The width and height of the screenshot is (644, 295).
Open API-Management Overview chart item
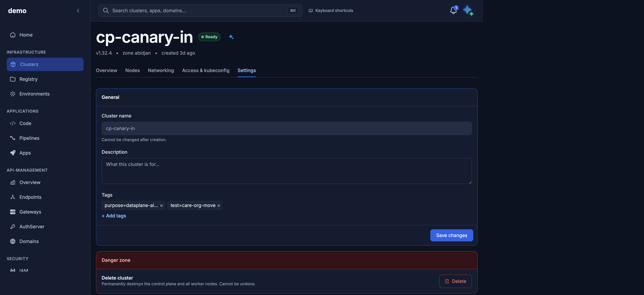tap(45, 182)
